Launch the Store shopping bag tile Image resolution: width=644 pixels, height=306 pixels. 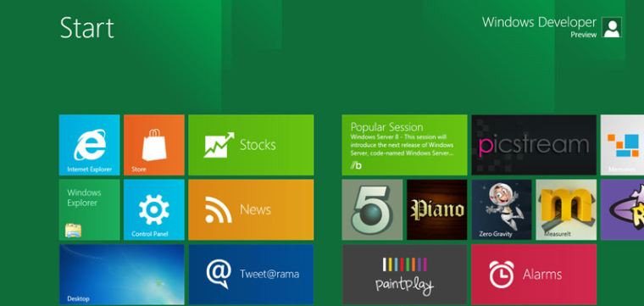(x=154, y=145)
